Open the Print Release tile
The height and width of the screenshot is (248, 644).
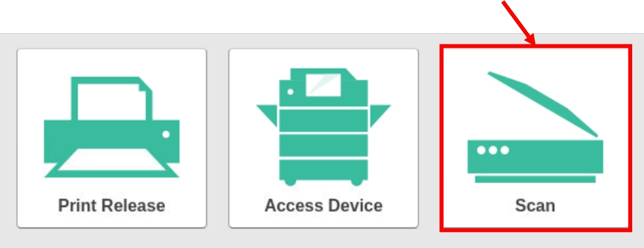112,138
